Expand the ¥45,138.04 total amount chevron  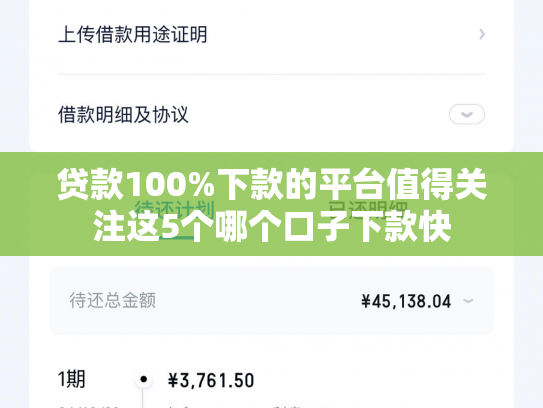[468, 301]
